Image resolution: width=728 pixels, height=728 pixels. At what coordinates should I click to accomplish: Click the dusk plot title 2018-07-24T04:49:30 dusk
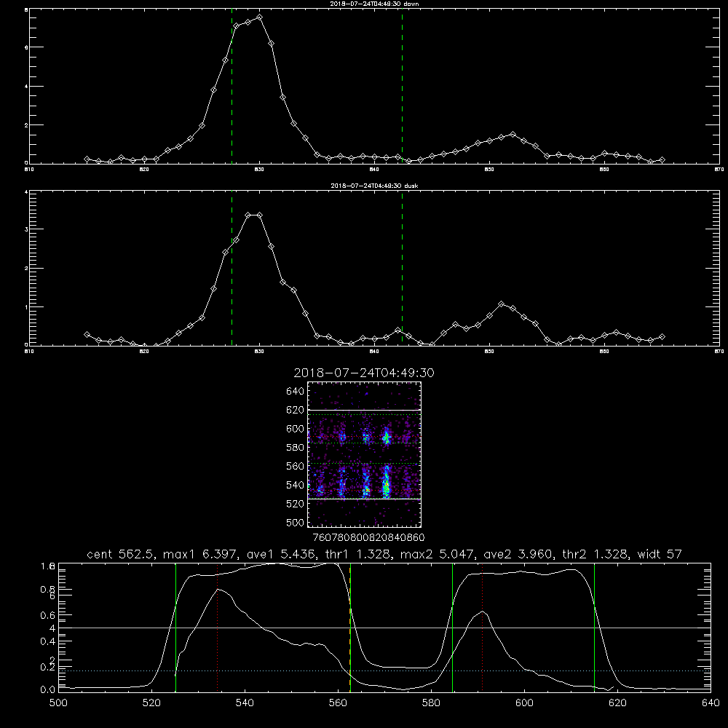point(374,186)
